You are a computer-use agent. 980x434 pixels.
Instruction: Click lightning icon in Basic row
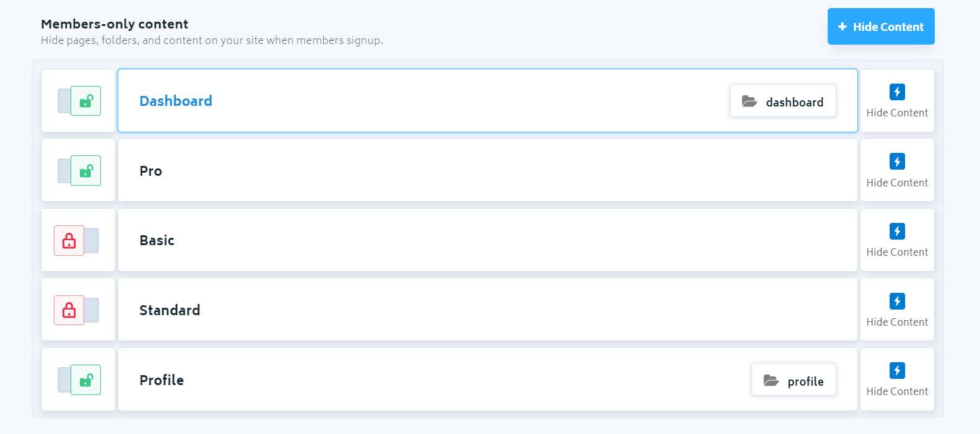coord(897,231)
